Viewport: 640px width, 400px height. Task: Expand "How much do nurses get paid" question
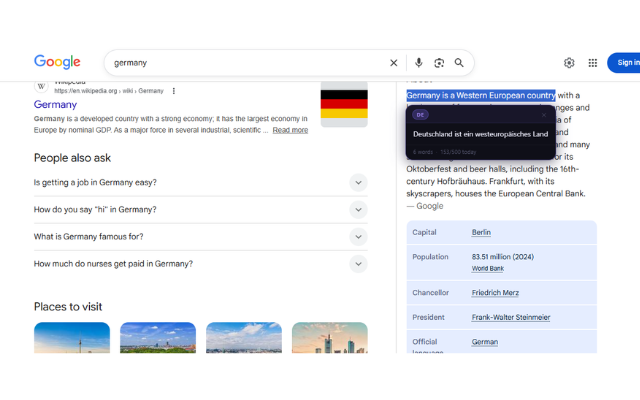200,264
